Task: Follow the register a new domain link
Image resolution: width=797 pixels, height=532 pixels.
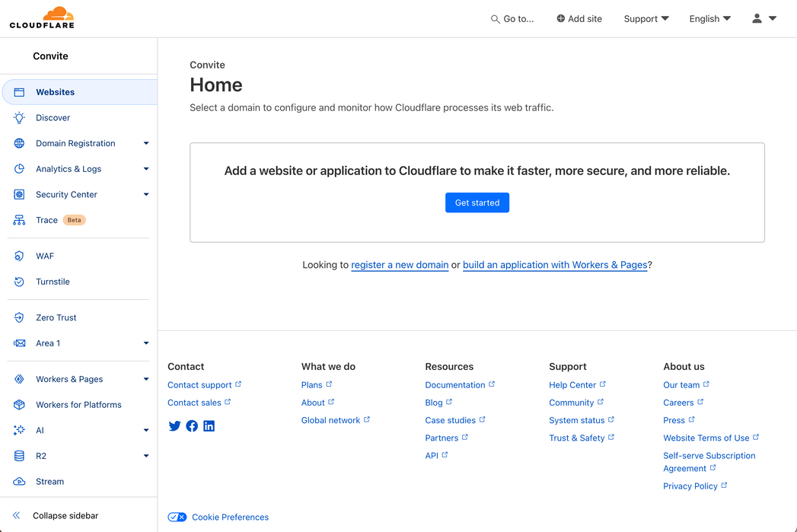Action: 400,265
